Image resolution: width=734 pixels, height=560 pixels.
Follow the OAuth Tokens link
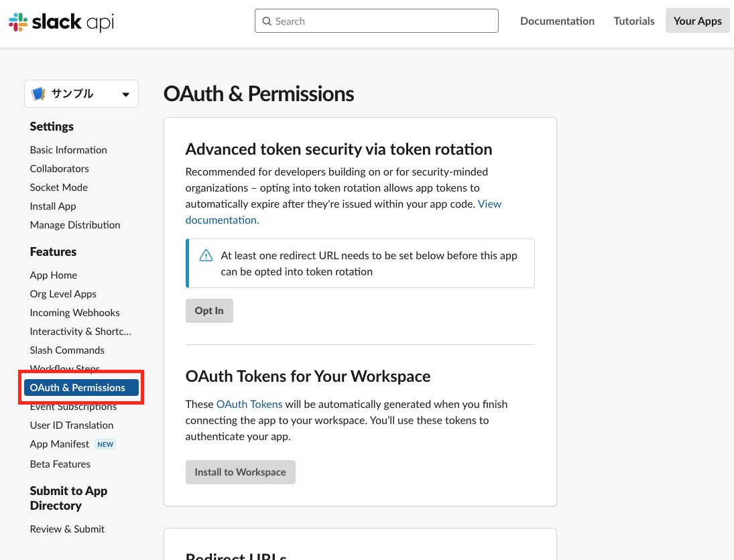[x=249, y=404]
